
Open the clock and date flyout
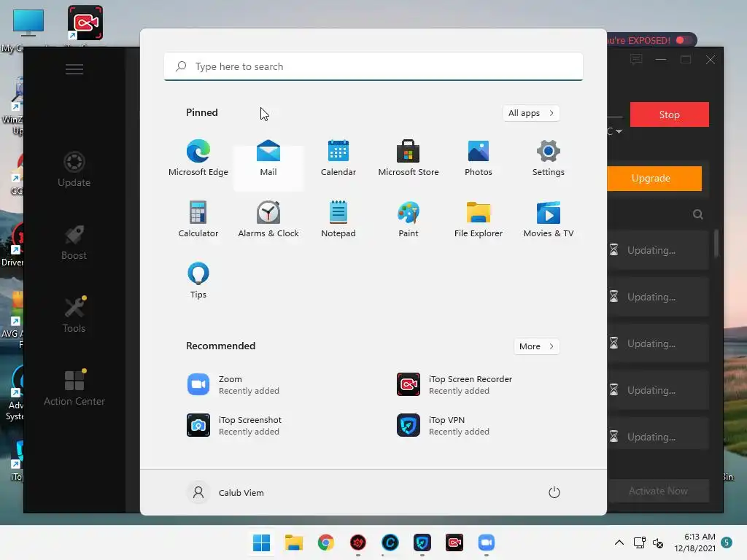pyautogui.click(x=694, y=542)
